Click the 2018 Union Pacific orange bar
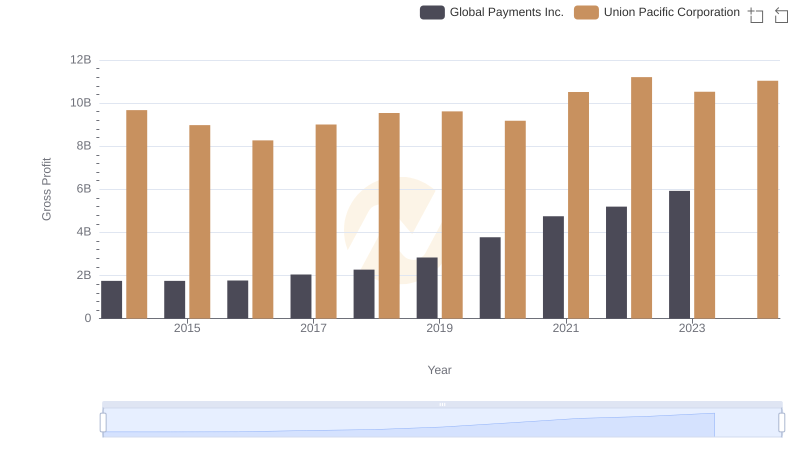The image size is (800, 461). click(389, 216)
